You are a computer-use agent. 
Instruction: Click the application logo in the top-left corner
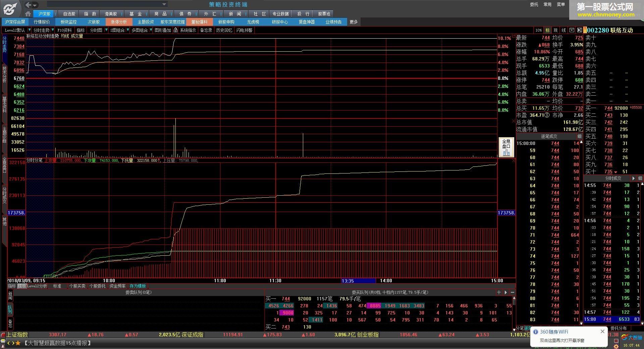pyautogui.click(x=10, y=9)
